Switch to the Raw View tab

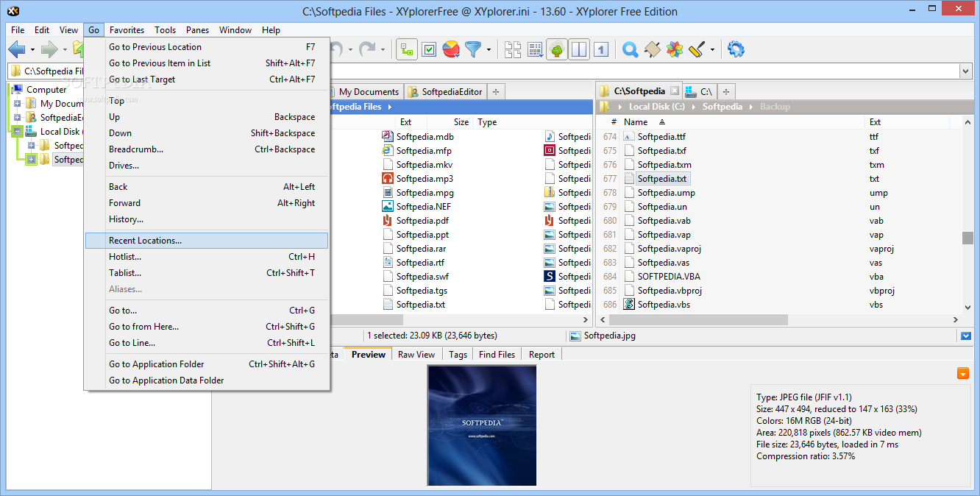point(416,355)
